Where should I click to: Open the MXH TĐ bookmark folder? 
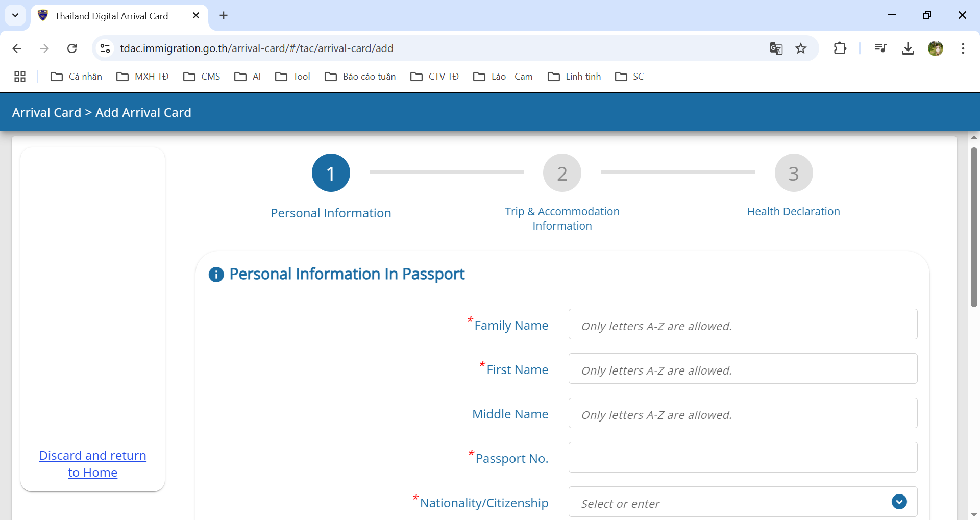point(143,77)
